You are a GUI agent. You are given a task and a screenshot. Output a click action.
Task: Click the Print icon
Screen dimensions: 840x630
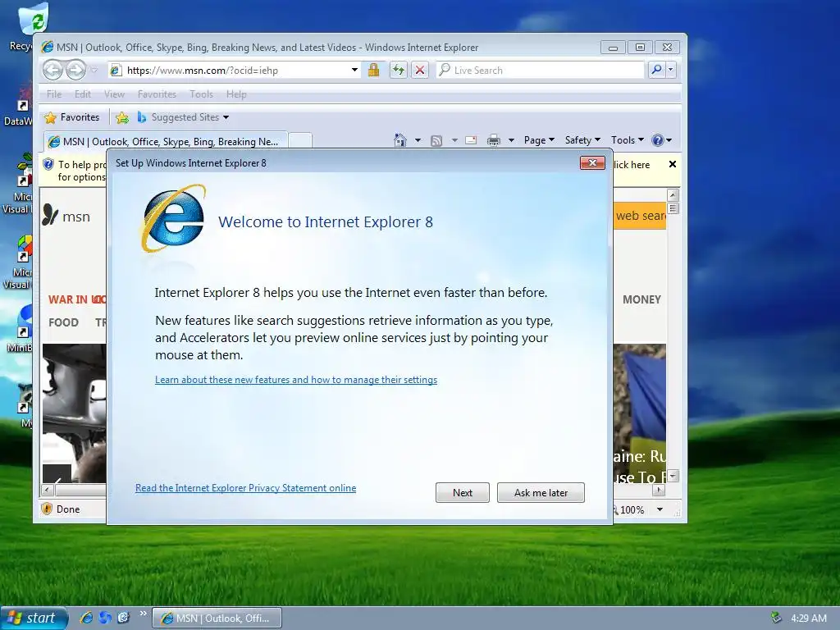point(493,140)
